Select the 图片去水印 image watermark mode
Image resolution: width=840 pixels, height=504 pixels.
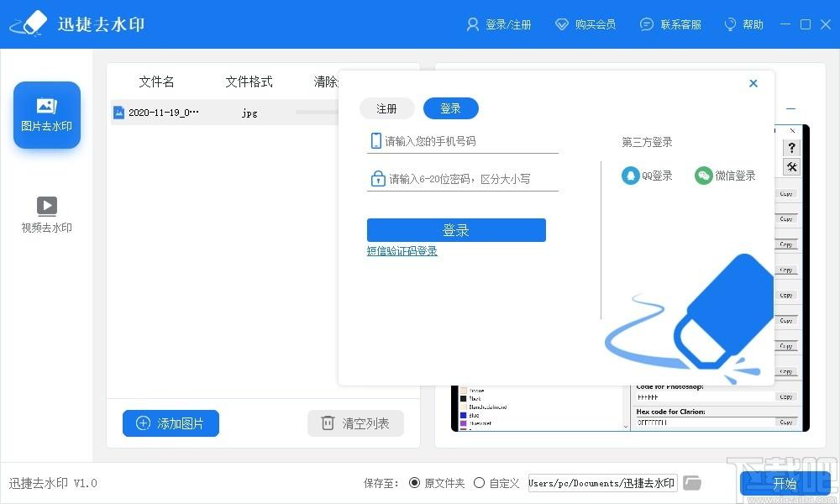[47, 115]
